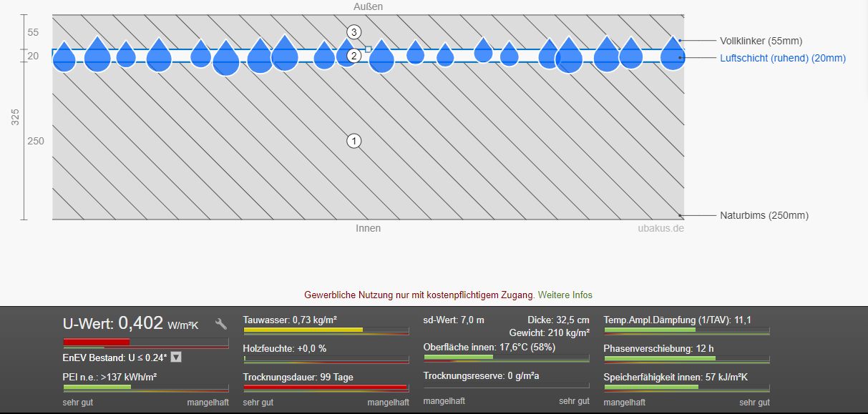Open the Weitere Infos link
This screenshot has height=414, width=868.
click(x=565, y=295)
